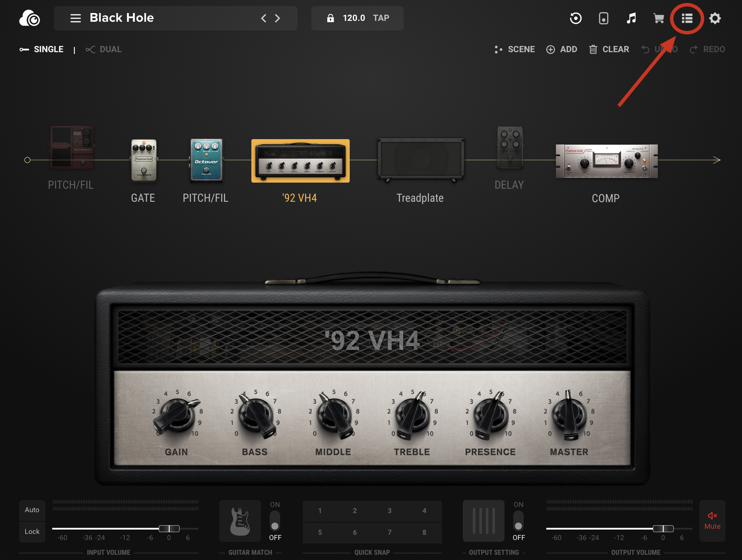Click the MIDDLE knob on amp
The height and width of the screenshot is (560, 742).
[x=334, y=415]
